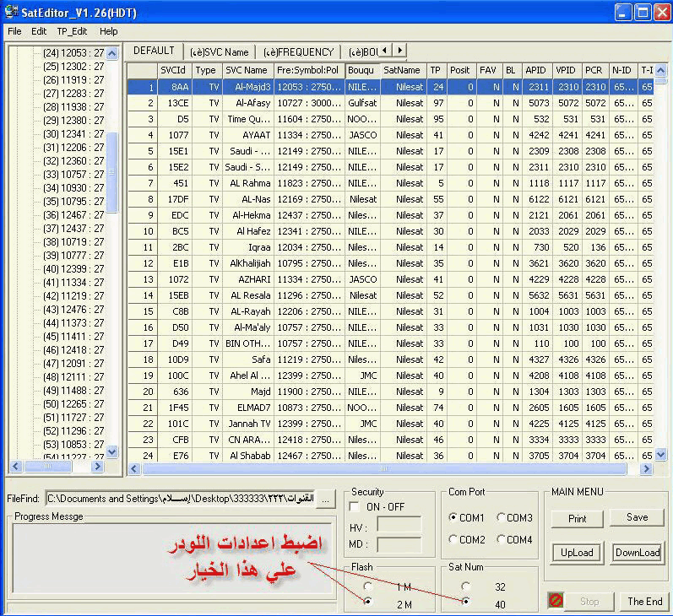Click the DownLoad button
Screen dimensions: 673x616
638,553
